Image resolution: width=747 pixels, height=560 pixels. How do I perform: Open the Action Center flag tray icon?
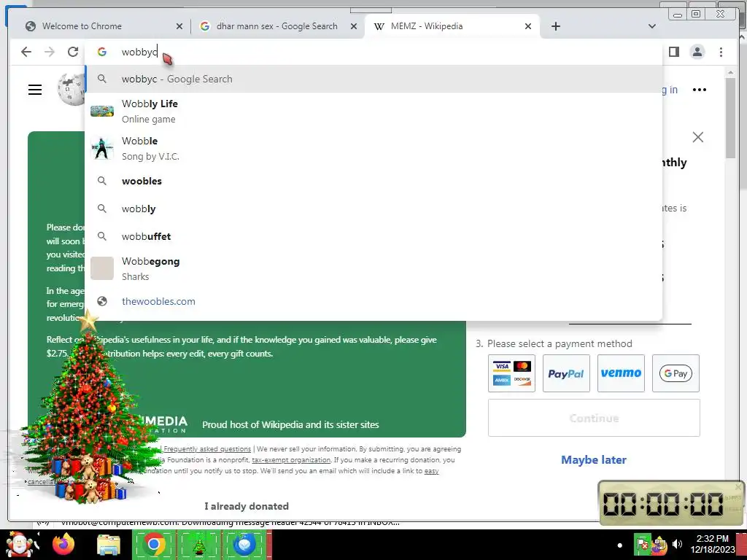point(642,544)
